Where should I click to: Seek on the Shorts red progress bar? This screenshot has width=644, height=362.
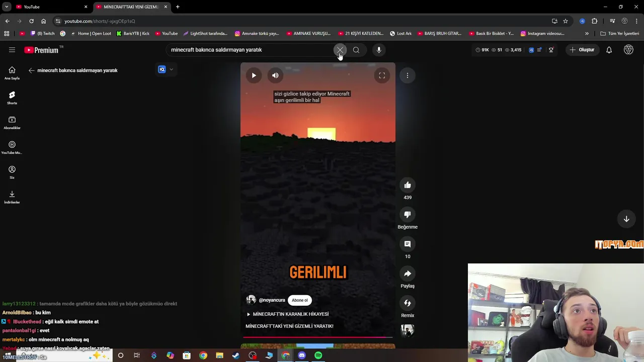point(318,337)
